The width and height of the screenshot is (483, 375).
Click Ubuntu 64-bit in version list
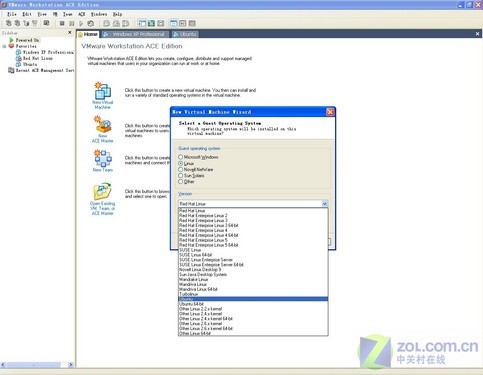click(x=253, y=304)
